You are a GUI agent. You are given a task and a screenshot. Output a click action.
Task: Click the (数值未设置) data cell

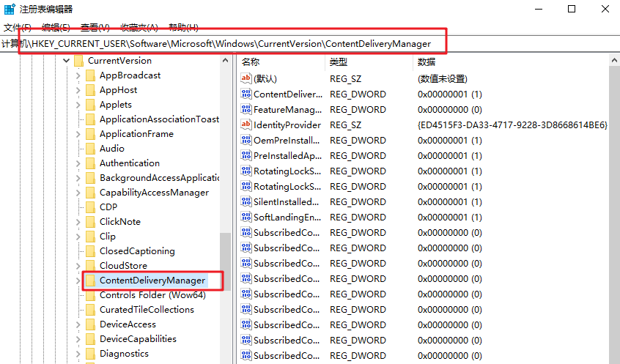(x=443, y=79)
